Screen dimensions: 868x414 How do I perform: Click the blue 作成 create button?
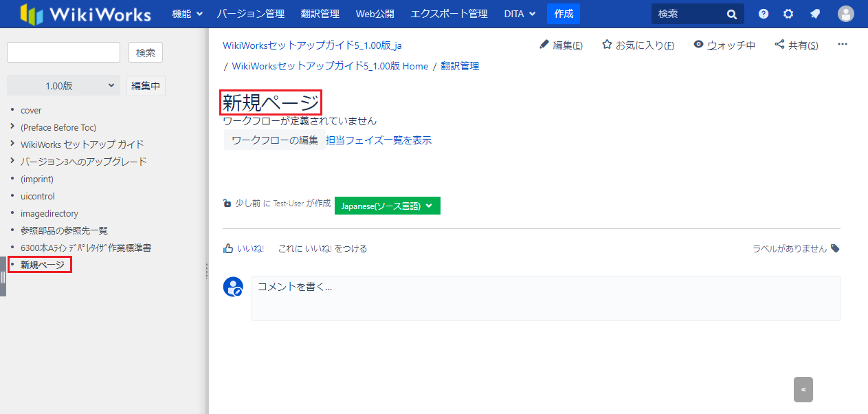[x=564, y=14]
